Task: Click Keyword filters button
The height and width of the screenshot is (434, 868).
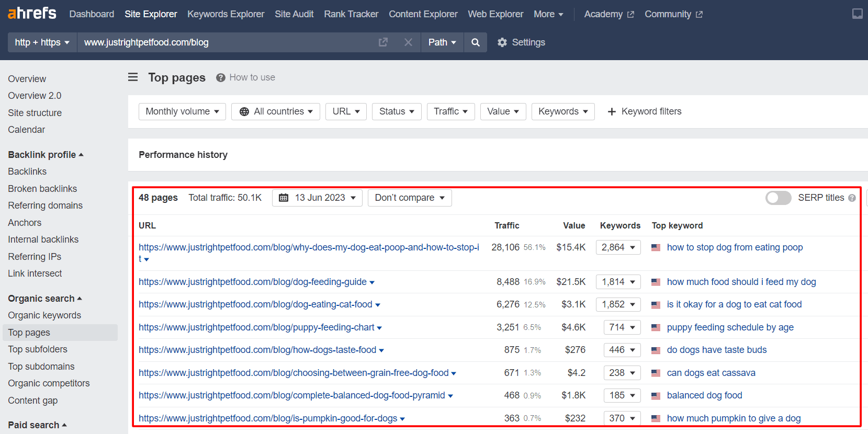Action: (644, 111)
